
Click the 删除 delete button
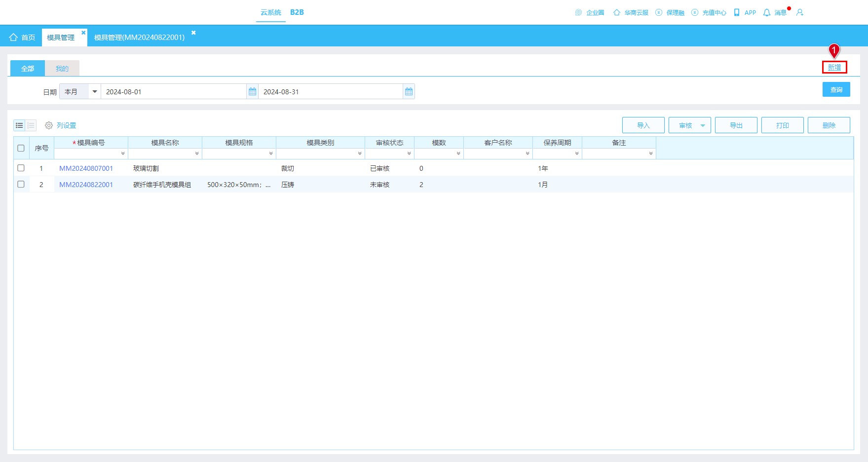pos(829,125)
